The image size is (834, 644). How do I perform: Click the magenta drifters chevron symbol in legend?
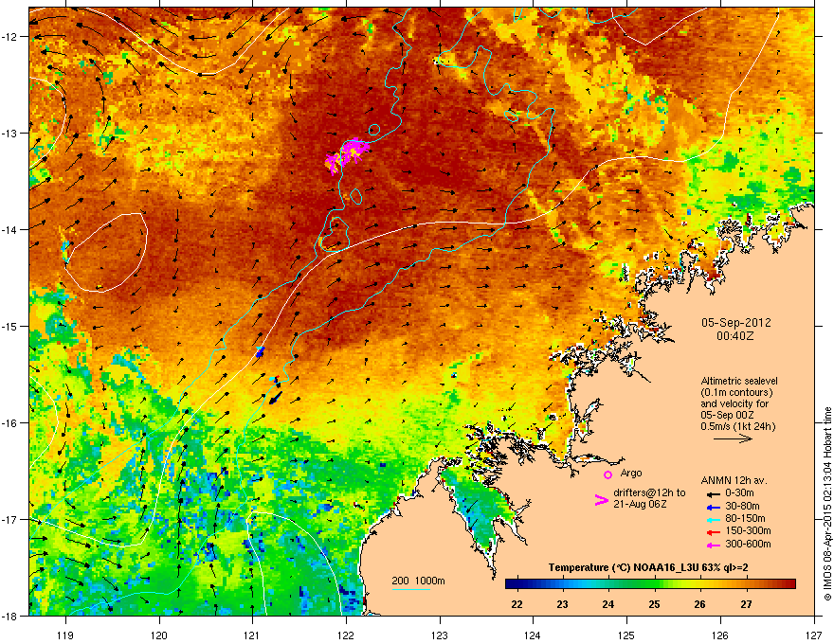[601, 499]
